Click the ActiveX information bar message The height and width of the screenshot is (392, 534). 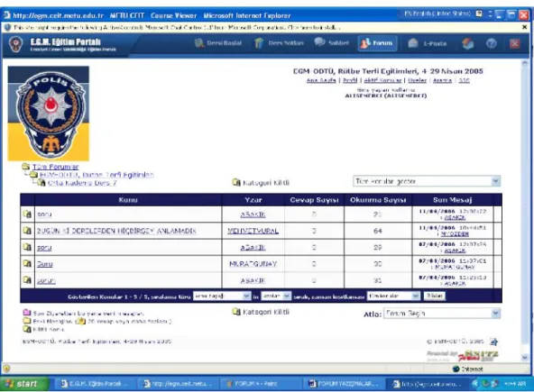point(177,27)
